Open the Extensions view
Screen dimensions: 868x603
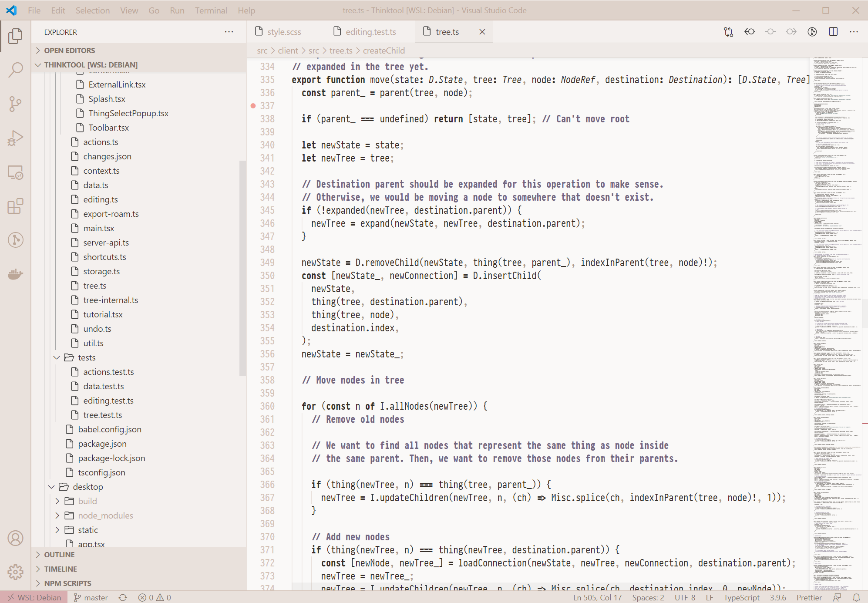(16, 206)
